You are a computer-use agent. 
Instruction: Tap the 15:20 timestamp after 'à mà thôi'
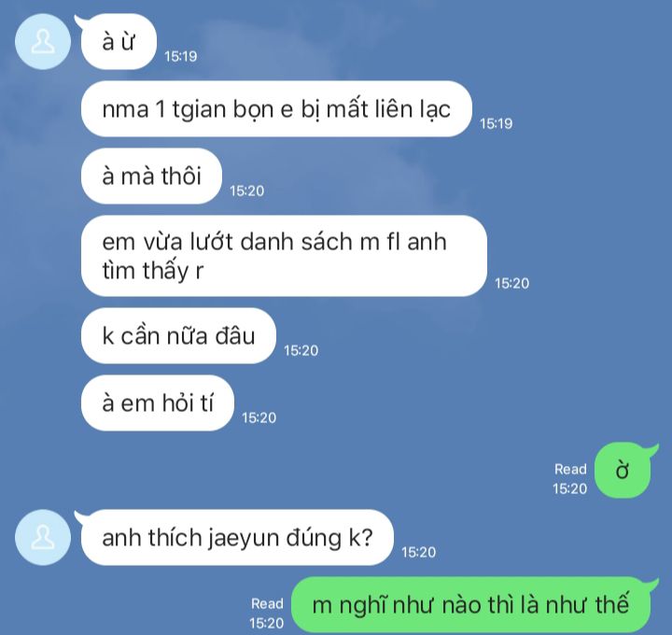[x=246, y=190]
